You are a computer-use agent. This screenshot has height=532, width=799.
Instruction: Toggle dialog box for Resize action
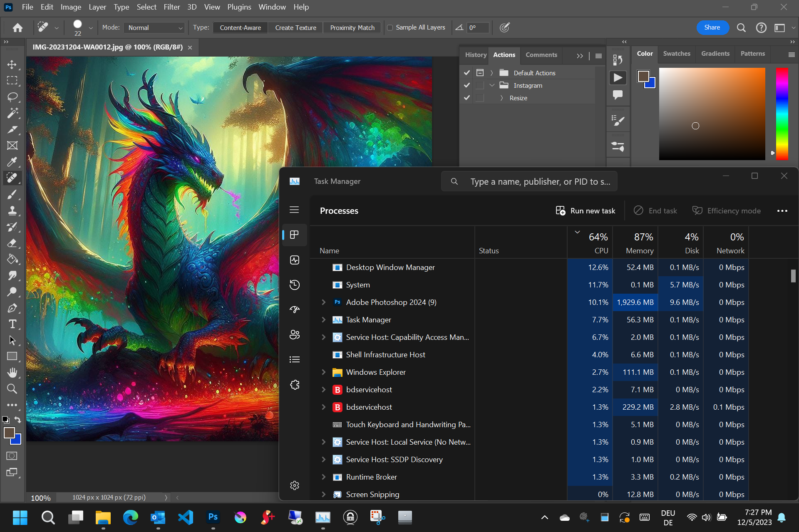pyautogui.click(x=480, y=98)
